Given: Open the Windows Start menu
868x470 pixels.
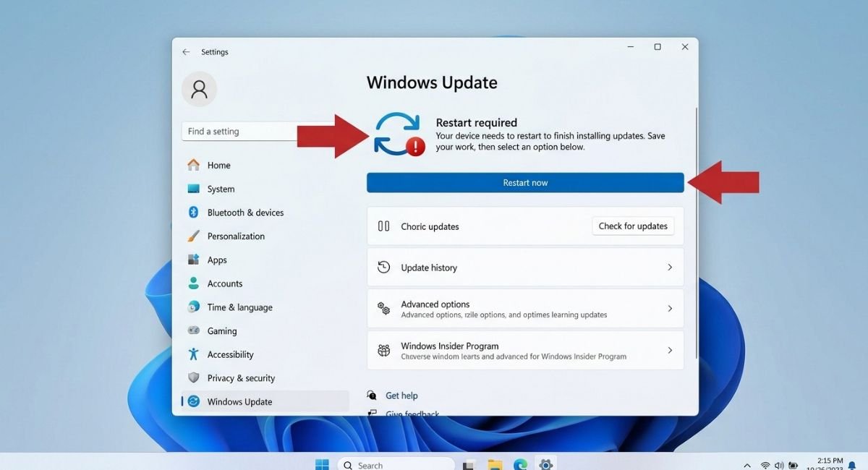Looking at the screenshot, I should (x=322, y=464).
